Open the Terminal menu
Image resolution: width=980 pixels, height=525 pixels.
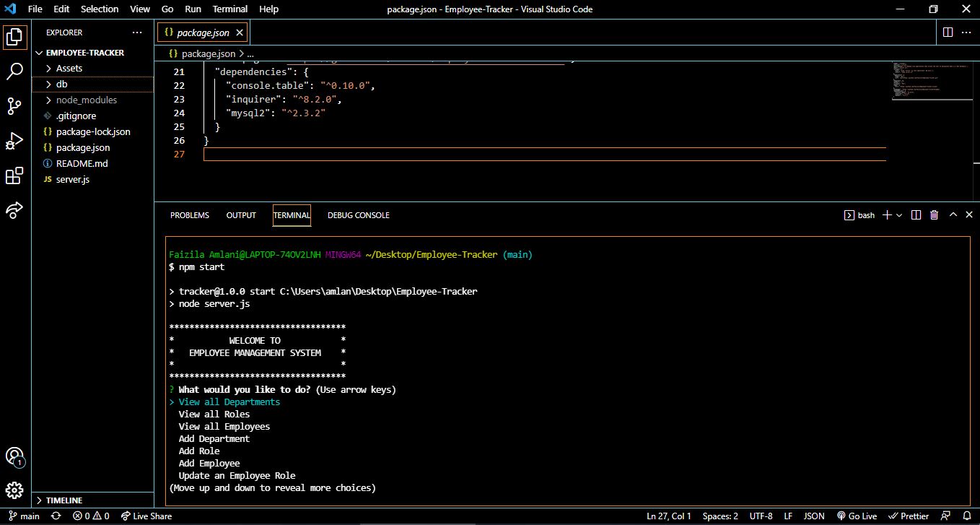pyautogui.click(x=229, y=9)
